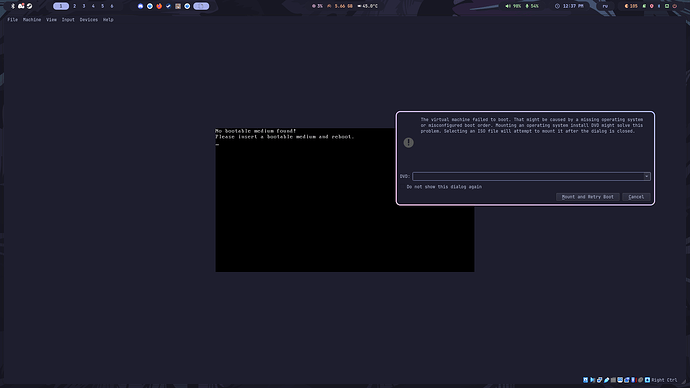690x388 pixels.
Task: Switch to workspace 2
Action: point(74,6)
